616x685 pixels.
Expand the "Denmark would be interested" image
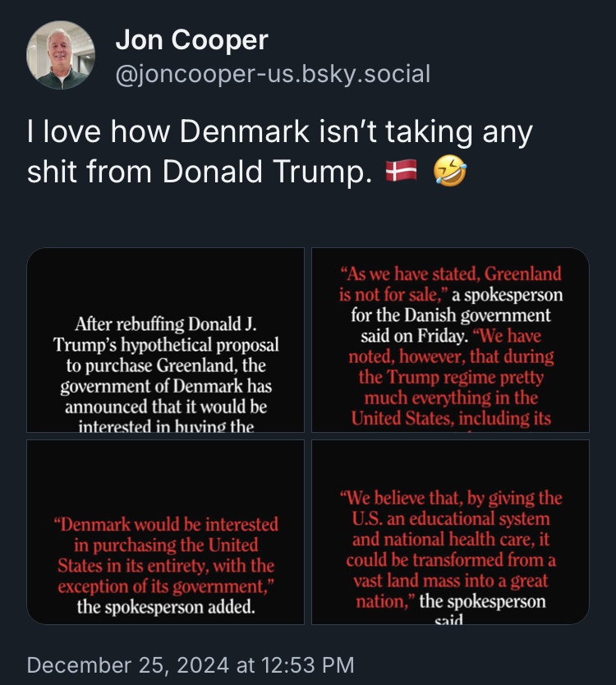(166, 531)
